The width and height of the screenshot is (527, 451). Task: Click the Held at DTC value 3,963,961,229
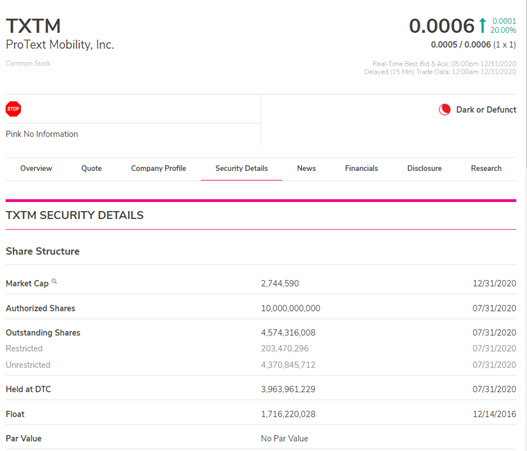(288, 389)
